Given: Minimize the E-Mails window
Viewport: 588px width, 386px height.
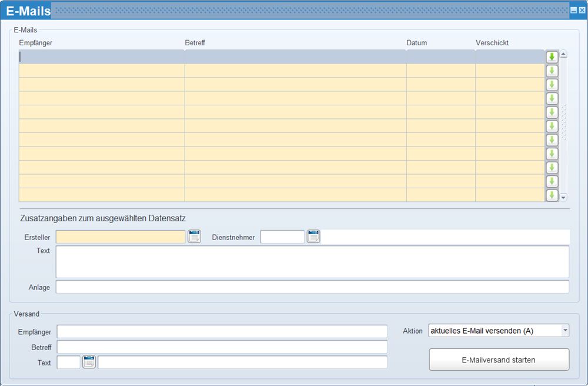Looking at the screenshot, I should pyautogui.click(x=573, y=11).
